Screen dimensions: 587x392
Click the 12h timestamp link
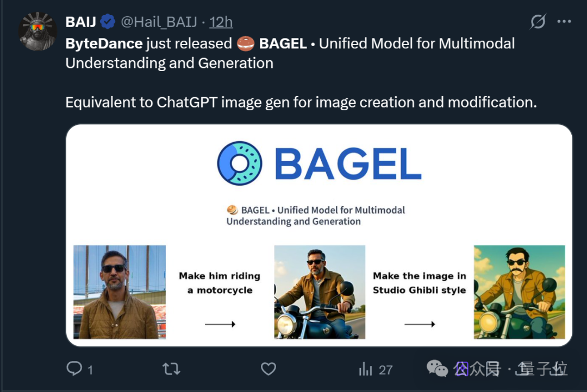[x=221, y=22]
